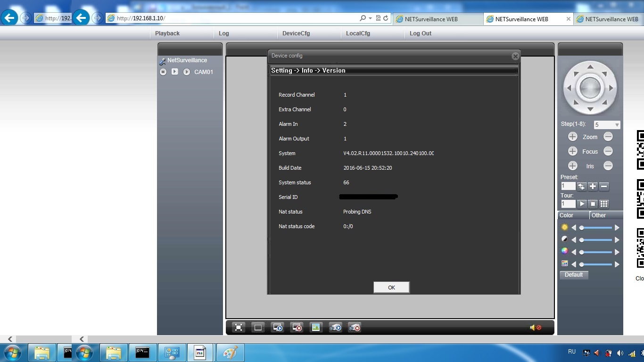The image size is (644, 362).
Task: Click OK in Device config dialog
Action: [391, 288]
